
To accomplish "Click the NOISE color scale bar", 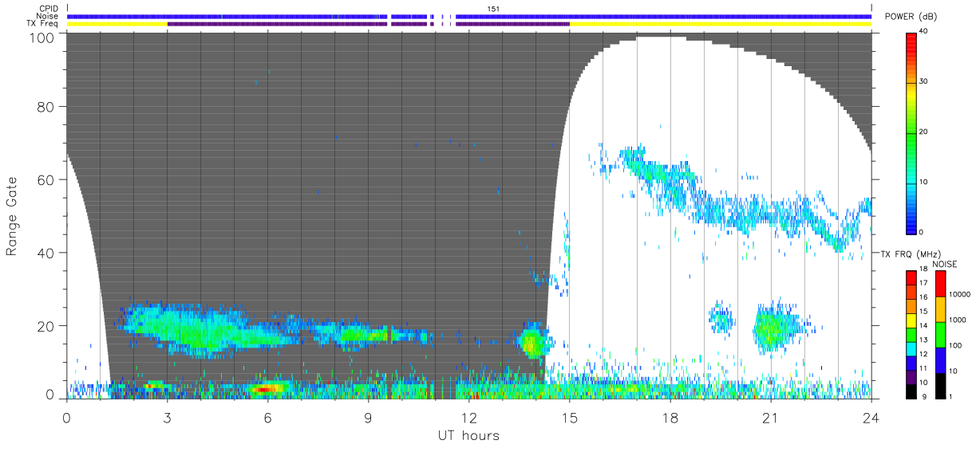I will (x=940, y=333).
